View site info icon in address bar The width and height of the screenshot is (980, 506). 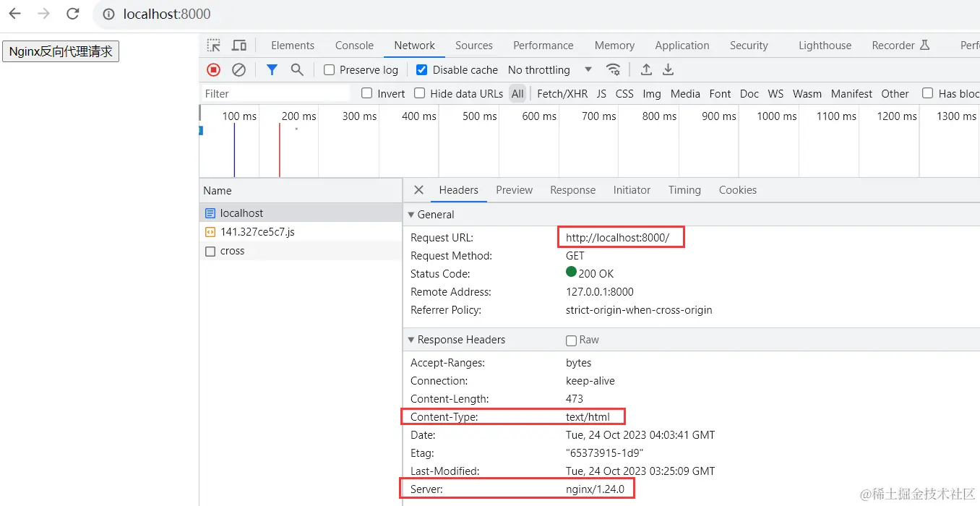[x=108, y=14]
